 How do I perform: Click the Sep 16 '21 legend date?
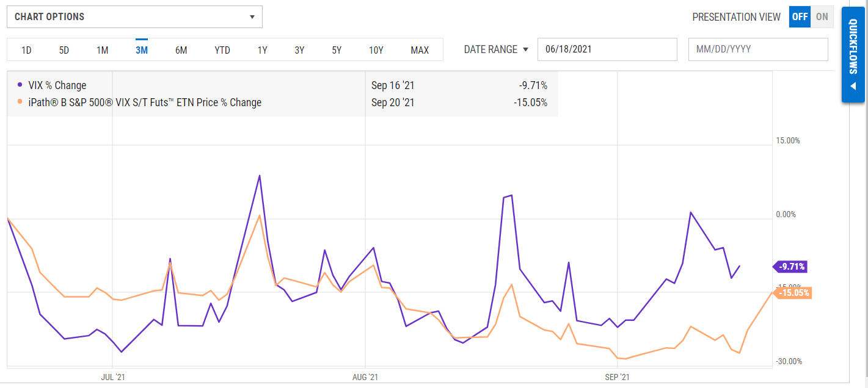click(x=393, y=85)
